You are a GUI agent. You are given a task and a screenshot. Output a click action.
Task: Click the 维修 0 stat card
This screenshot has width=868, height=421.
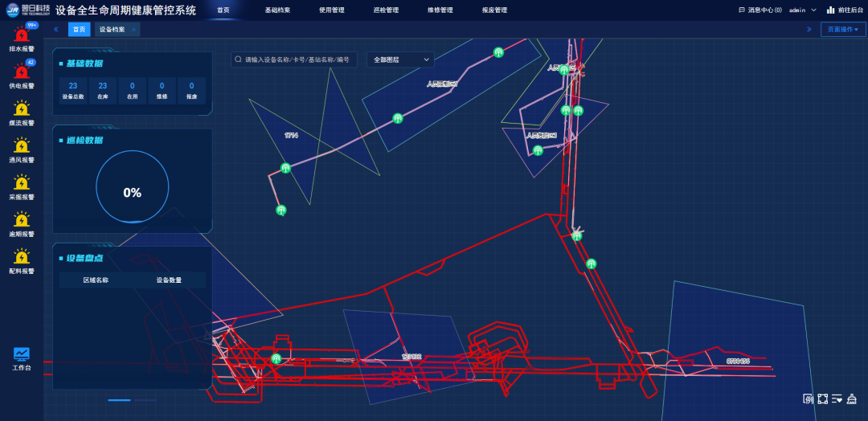(x=162, y=91)
